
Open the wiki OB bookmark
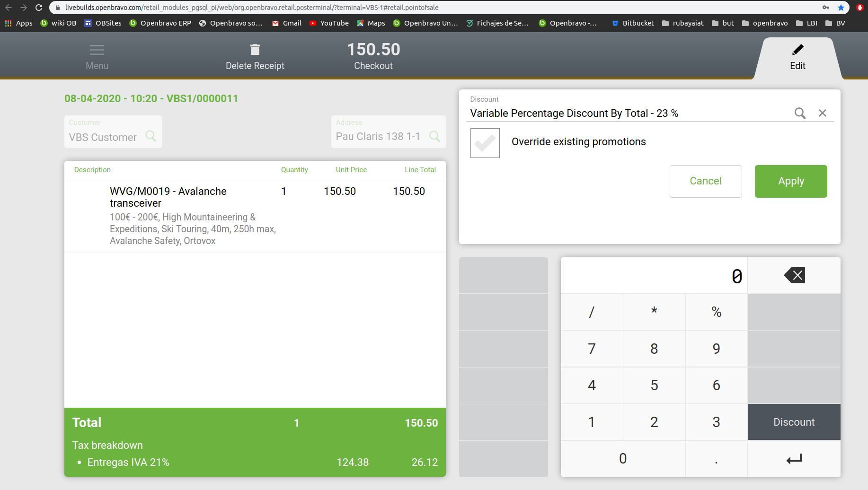tap(58, 23)
